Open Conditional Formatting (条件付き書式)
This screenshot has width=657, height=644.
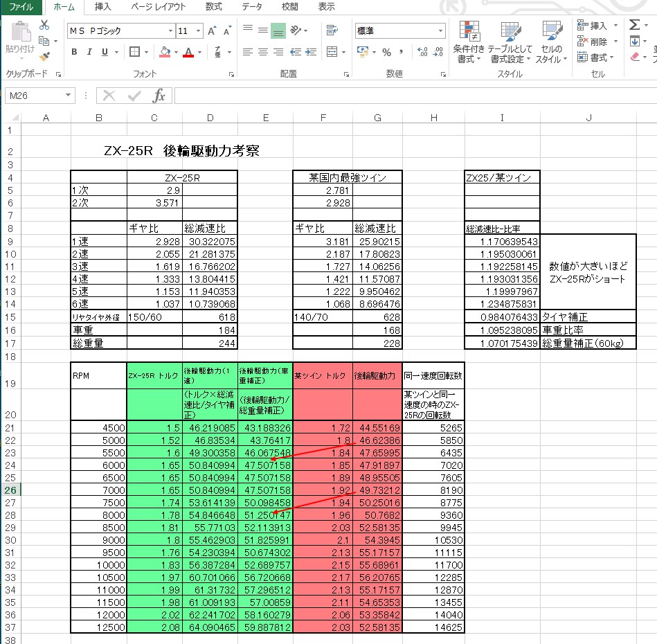click(x=469, y=42)
